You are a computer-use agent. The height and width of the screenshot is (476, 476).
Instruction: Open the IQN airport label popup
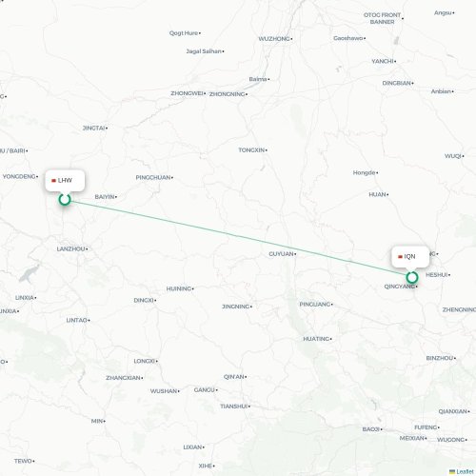(410, 257)
